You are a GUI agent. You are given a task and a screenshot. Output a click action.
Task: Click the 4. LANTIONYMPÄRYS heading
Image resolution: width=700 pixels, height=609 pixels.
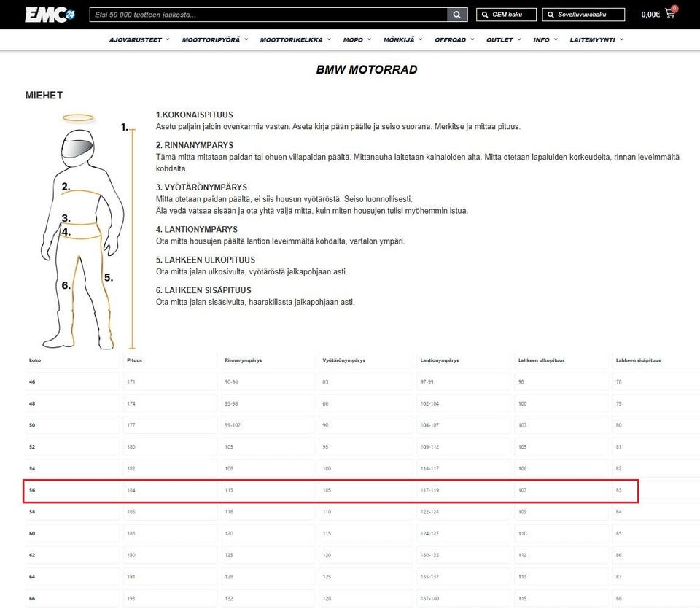196,229
